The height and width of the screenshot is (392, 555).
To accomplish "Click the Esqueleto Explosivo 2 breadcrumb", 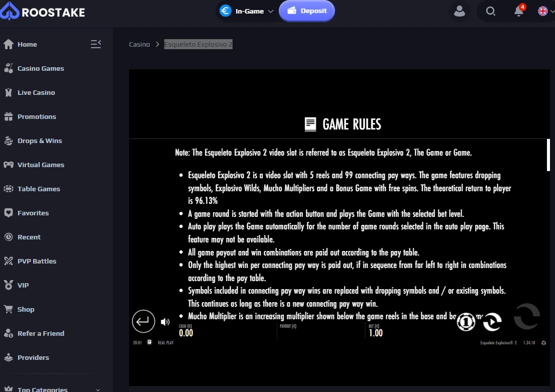I will 198,44.
